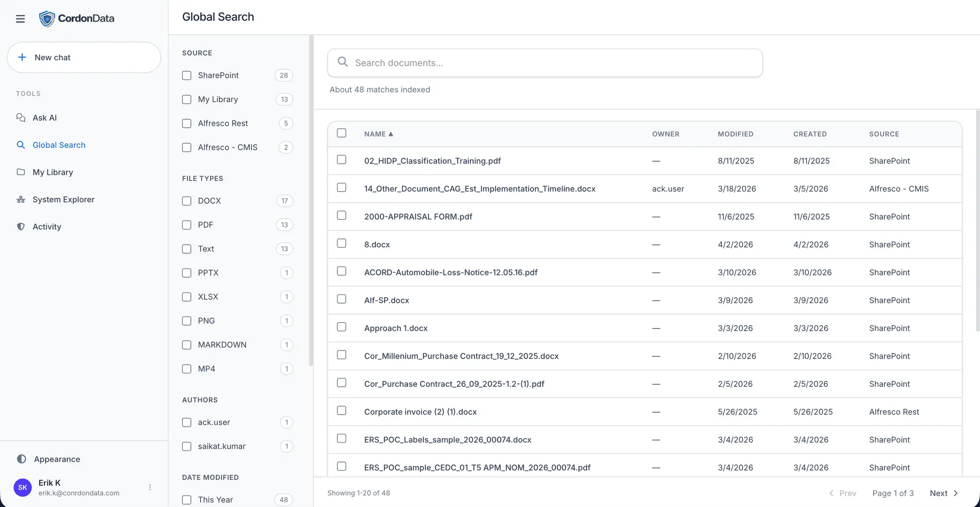Click the SK user avatar
Screen dimensions: 980x507
pyautogui.click(x=22, y=487)
